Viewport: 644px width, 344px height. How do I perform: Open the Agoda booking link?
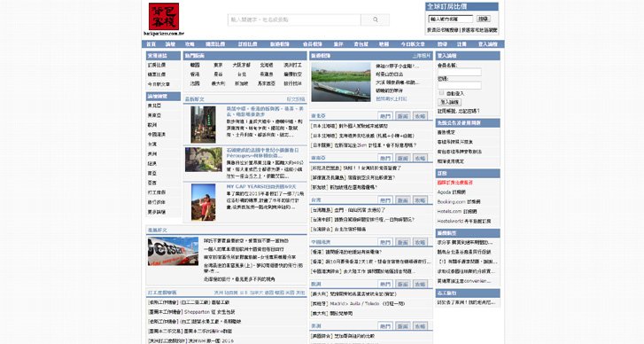452,192
